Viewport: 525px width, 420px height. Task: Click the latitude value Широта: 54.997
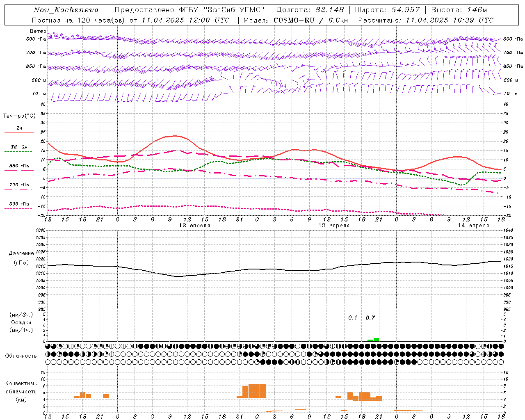pos(387,10)
